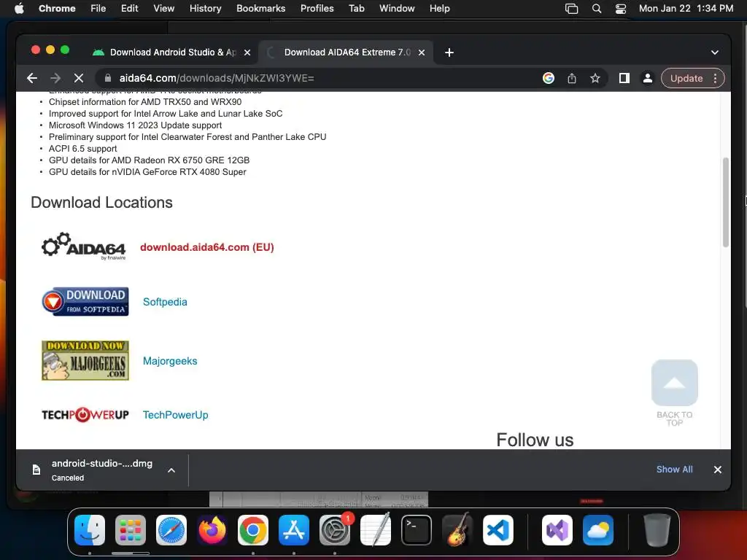
Task: Open the Apple menu
Action: click(19, 8)
